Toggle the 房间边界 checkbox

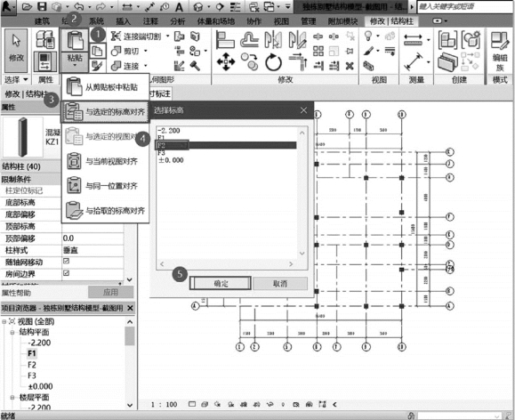pyautogui.click(x=67, y=273)
